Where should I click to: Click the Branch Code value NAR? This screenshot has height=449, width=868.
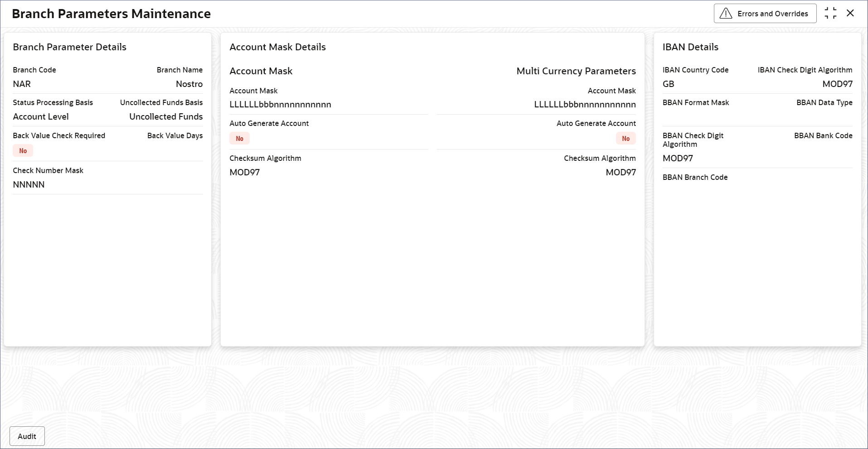pyautogui.click(x=22, y=84)
